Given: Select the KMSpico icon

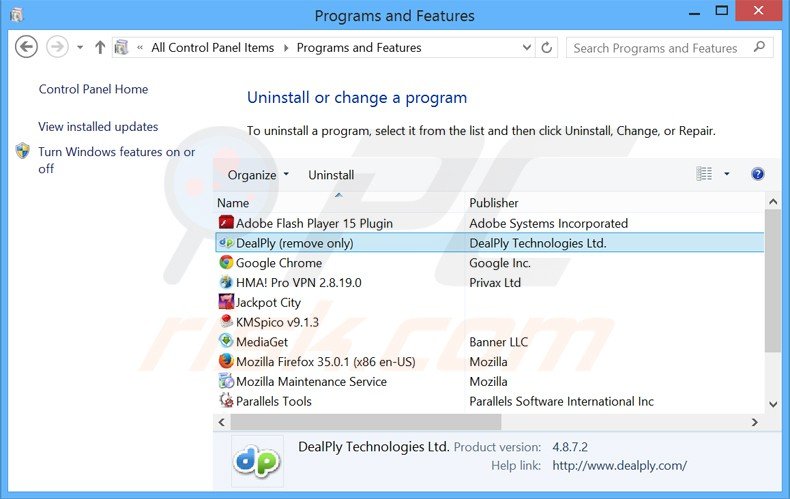Looking at the screenshot, I should (226, 321).
